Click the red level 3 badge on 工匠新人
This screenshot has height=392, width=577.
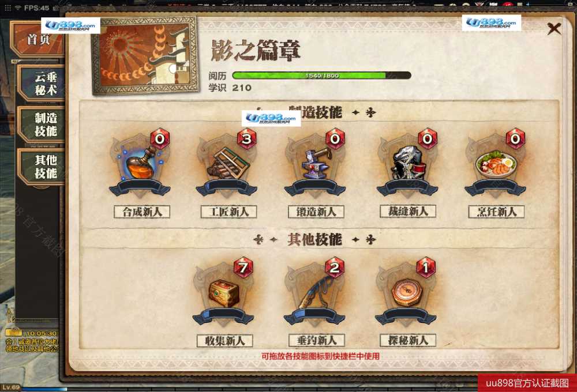[x=246, y=138]
